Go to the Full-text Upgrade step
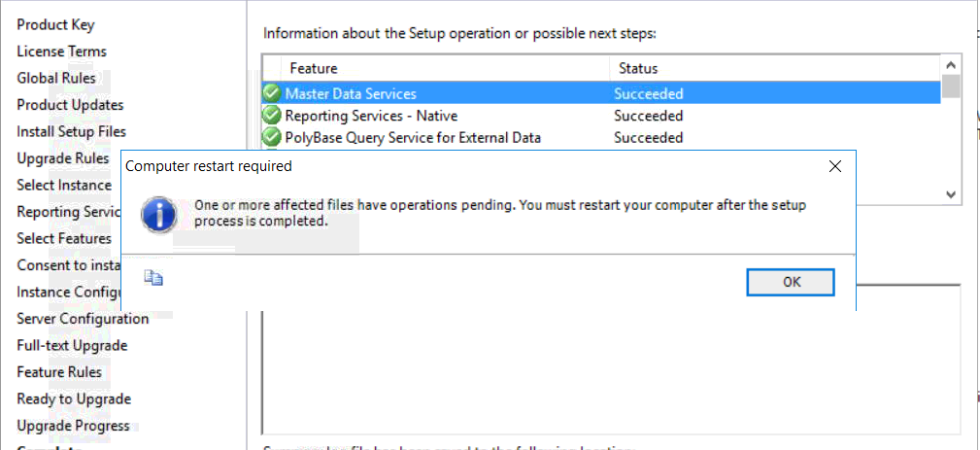This screenshot has height=450, width=980. [x=72, y=345]
